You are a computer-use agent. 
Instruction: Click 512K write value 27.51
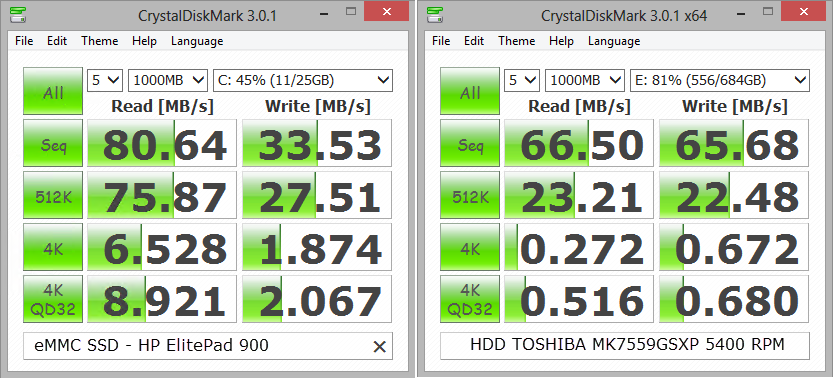(317, 195)
